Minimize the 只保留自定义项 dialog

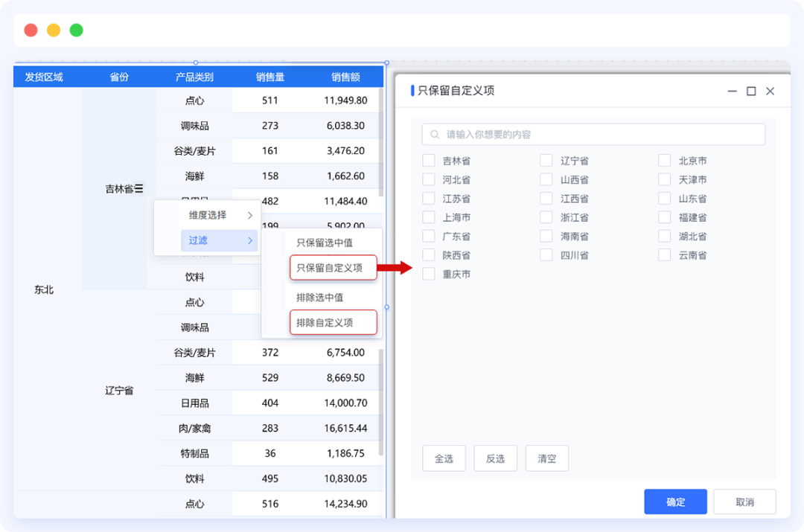click(733, 92)
